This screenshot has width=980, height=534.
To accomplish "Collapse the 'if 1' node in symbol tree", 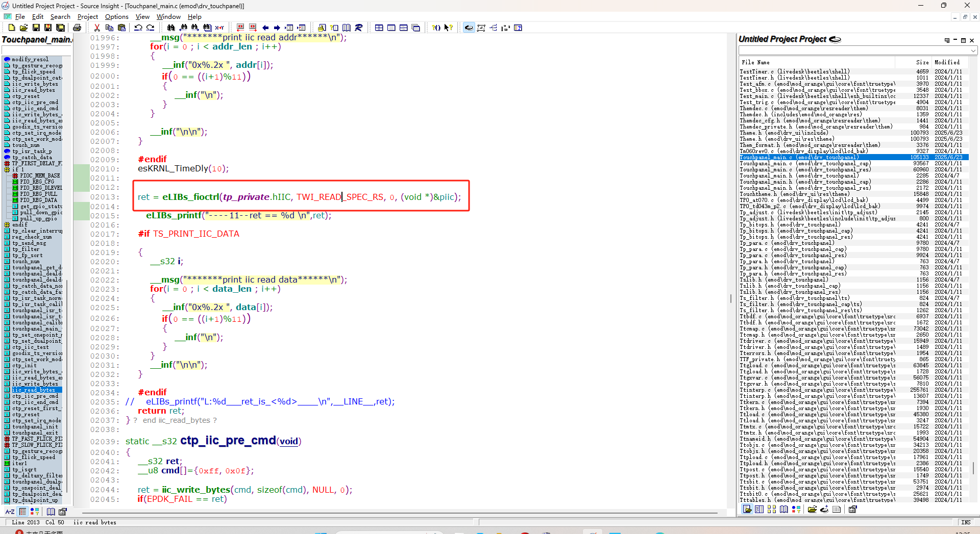I will pos(7,169).
